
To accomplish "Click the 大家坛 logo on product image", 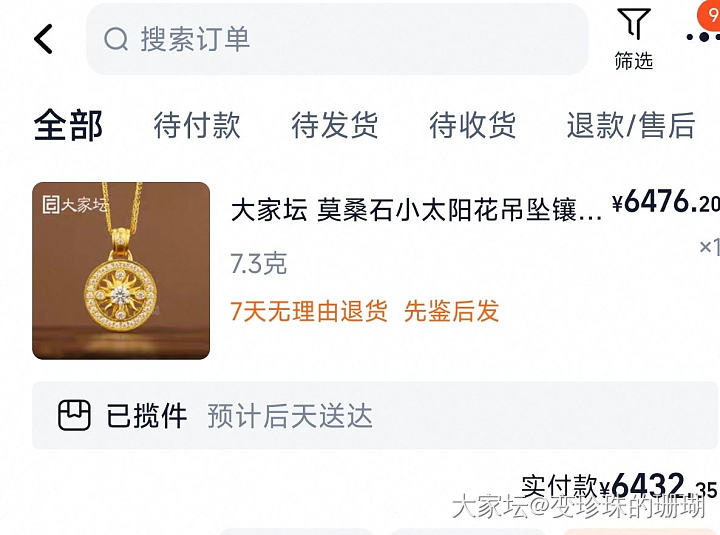I will click(76, 204).
